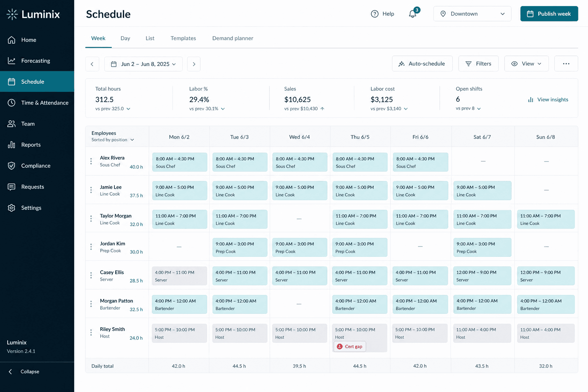588x392 pixels.
Task: Click the Luminix starburst logo icon
Action: [x=12, y=14]
